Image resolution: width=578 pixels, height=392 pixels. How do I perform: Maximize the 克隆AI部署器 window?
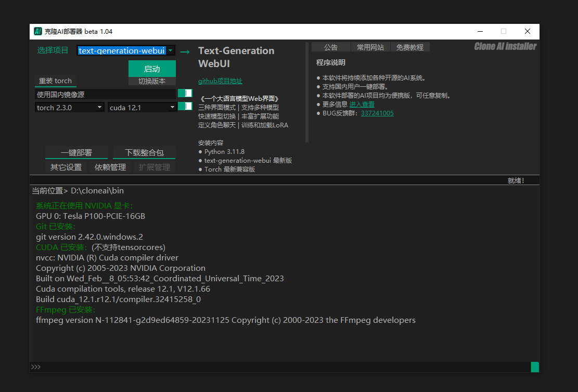pos(504,31)
